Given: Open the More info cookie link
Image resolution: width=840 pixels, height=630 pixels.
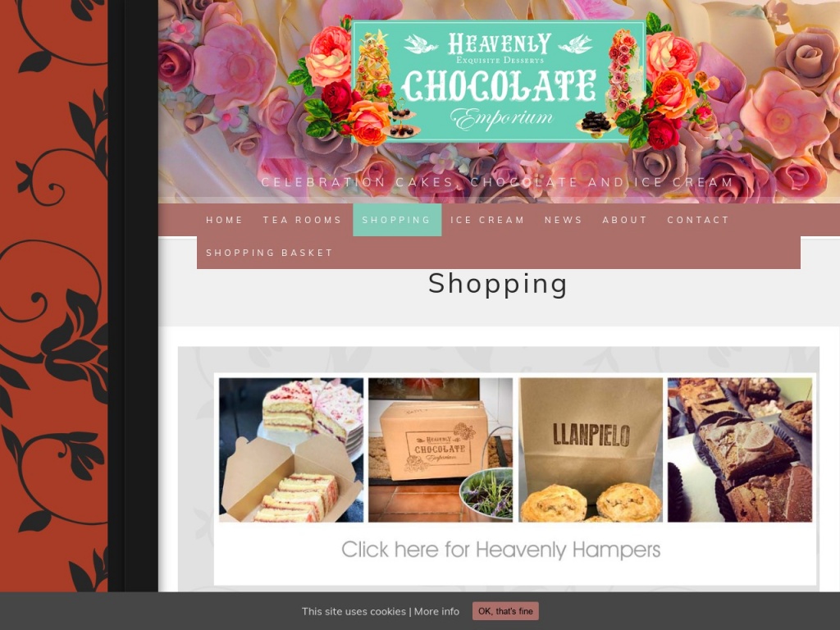Looking at the screenshot, I should point(436,611).
